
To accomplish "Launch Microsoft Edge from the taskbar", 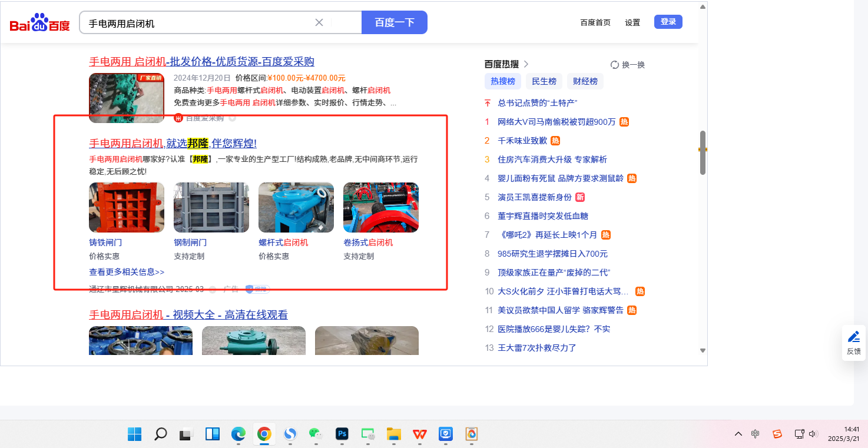I will [238, 434].
